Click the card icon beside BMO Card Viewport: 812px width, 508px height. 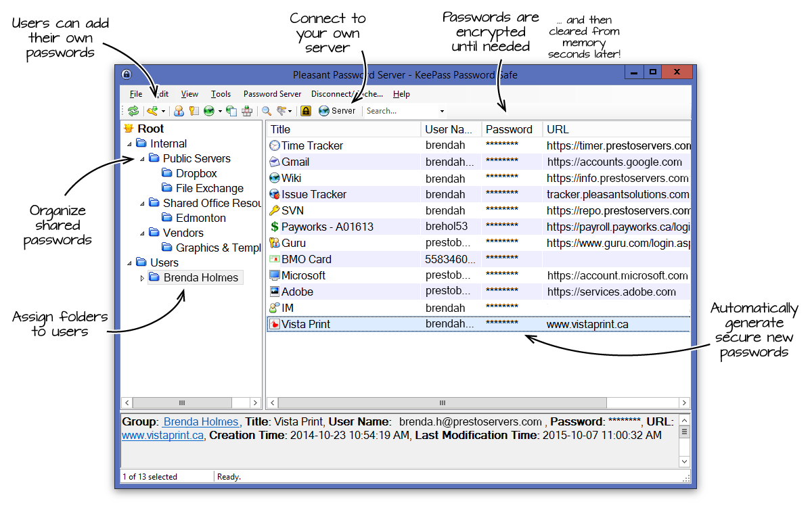coord(274,259)
